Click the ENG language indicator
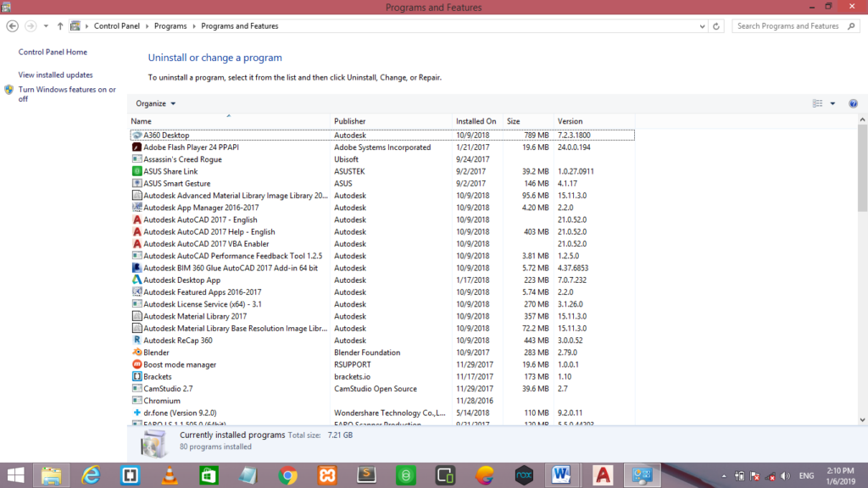The image size is (868, 488). [x=807, y=476]
